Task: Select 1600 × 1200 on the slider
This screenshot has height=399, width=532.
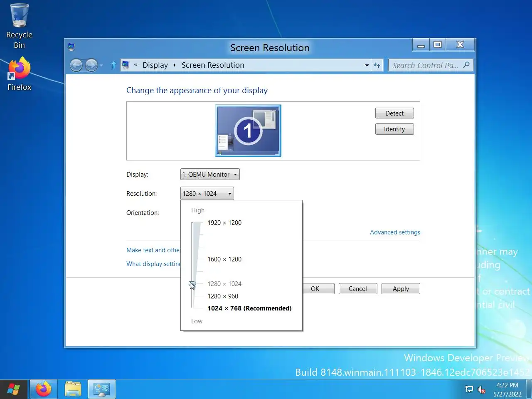Action: [x=224, y=259]
